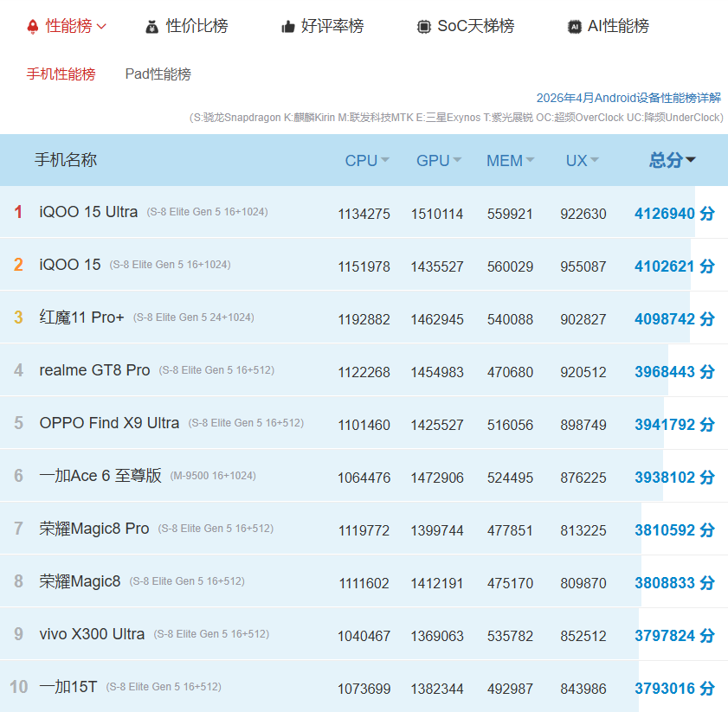Click the chipset abbreviation legend text
Screen dimensions: 728x712
[x=456, y=118]
